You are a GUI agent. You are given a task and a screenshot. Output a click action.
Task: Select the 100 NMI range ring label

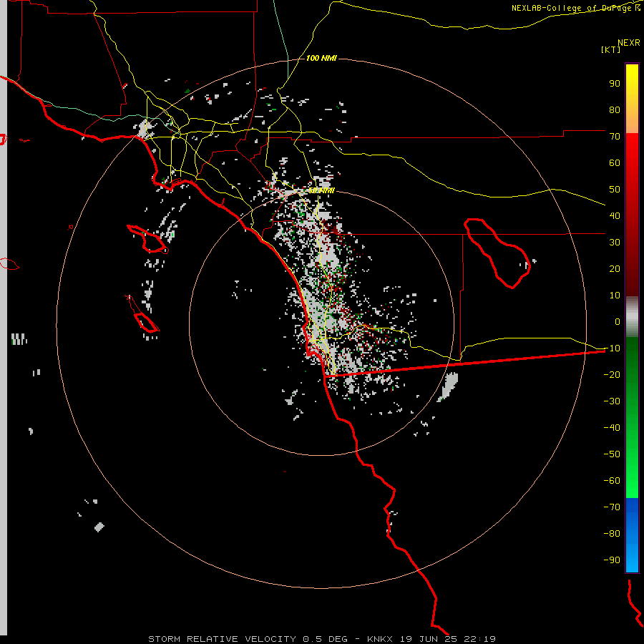[x=321, y=59]
